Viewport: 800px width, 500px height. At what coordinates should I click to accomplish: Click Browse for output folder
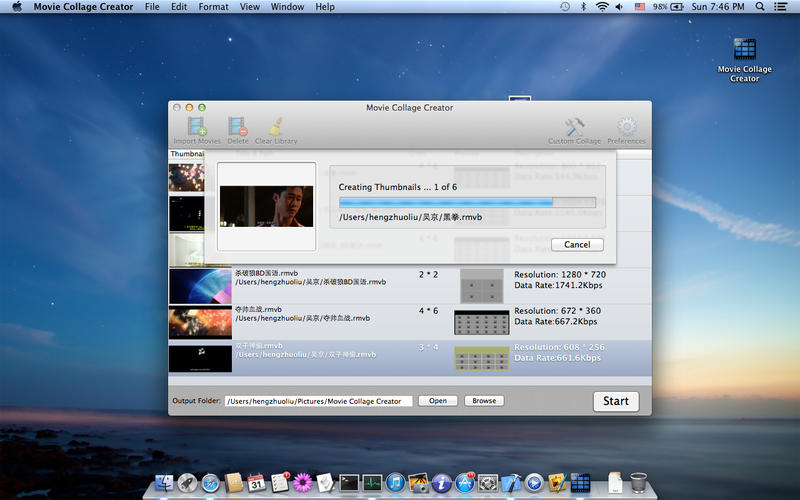tap(484, 401)
